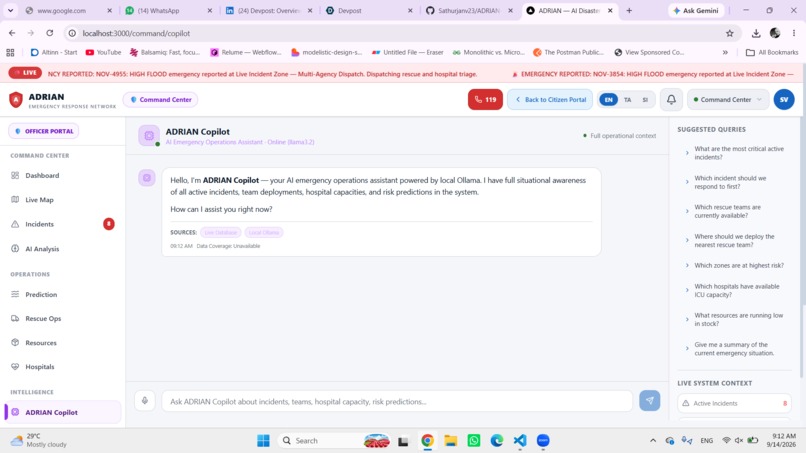Viewport: 806px width, 453px height.
Task: Click the microphone voice input icon
Action: coord(145,401)
